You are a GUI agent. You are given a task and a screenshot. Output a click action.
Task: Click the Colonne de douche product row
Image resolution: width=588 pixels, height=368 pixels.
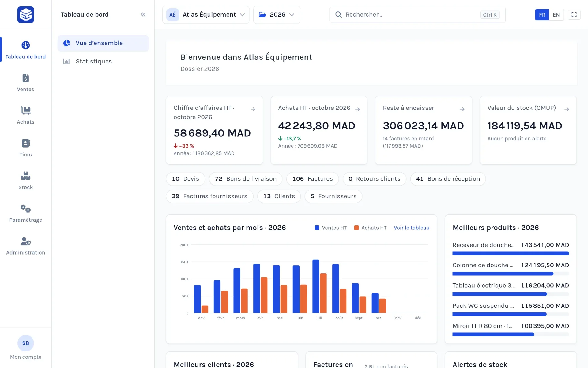[x=511, y=269]
